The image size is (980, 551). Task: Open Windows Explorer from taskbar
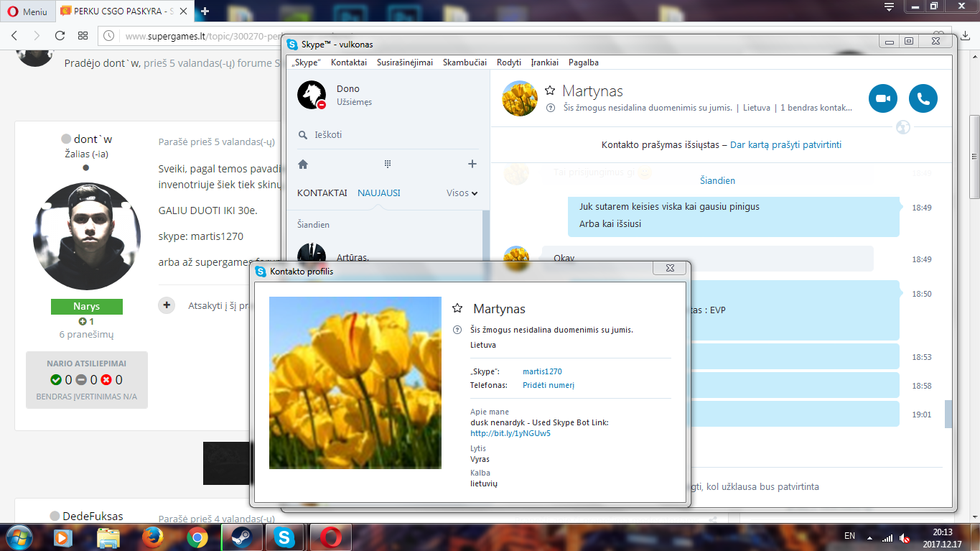pos(108,537)
